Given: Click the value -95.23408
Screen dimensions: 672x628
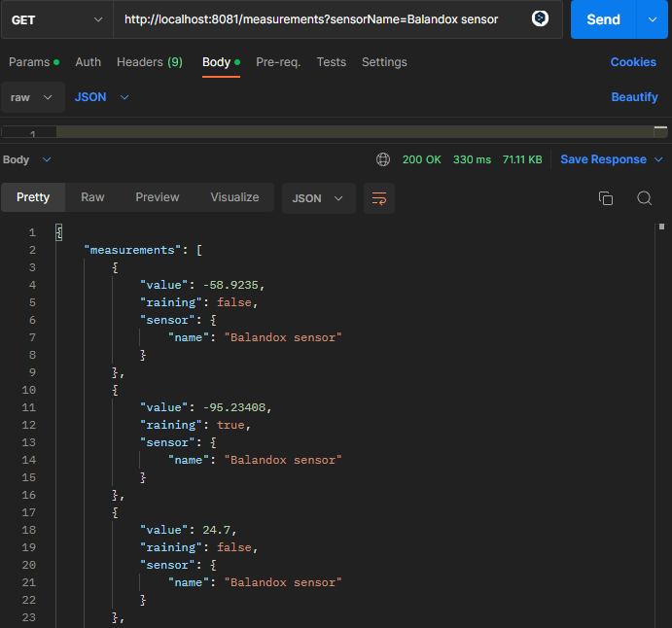Looking at the screenshot, I should 234,408.
